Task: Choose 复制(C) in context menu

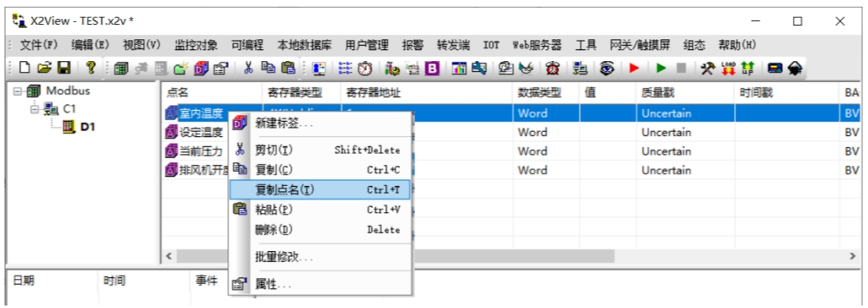Action: click(320, 169)
